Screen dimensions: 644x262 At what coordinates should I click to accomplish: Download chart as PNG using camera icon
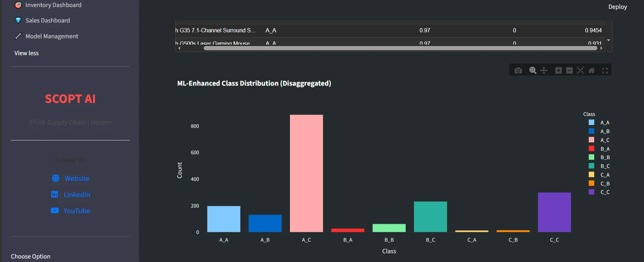coord(518,71)
